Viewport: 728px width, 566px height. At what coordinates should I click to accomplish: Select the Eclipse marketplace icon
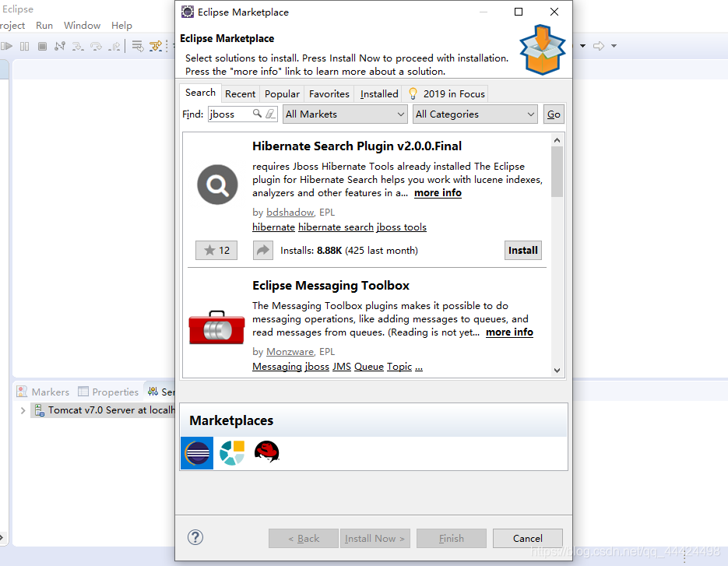197,452
